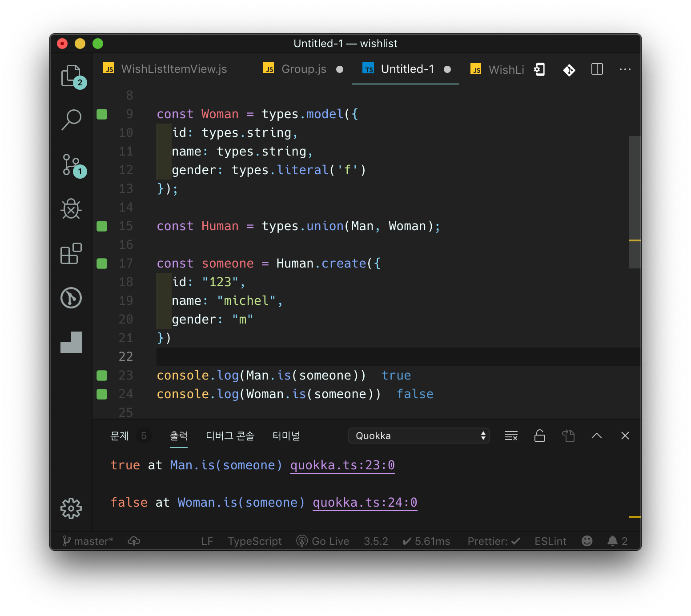Viewport: 691px width, 616px height.
Task: Click the green coverage indicator on line 9
Action: [x=102, y=114]
